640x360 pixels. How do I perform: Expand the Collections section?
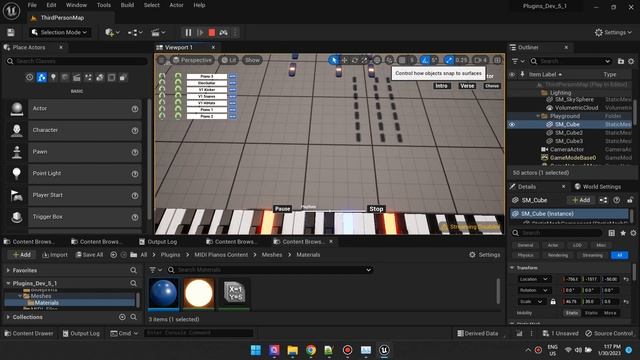point(8,317)
